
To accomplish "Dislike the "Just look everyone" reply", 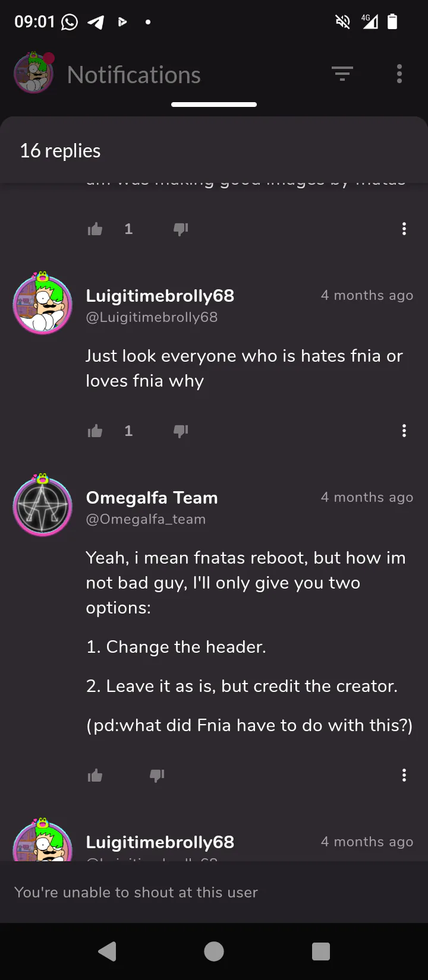I will (x=181, y=431).
